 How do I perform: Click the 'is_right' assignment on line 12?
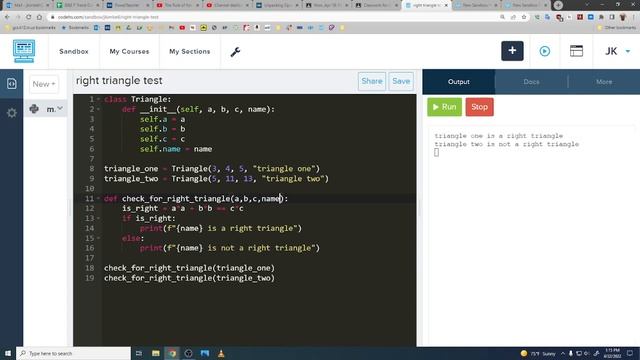point(183,209)
